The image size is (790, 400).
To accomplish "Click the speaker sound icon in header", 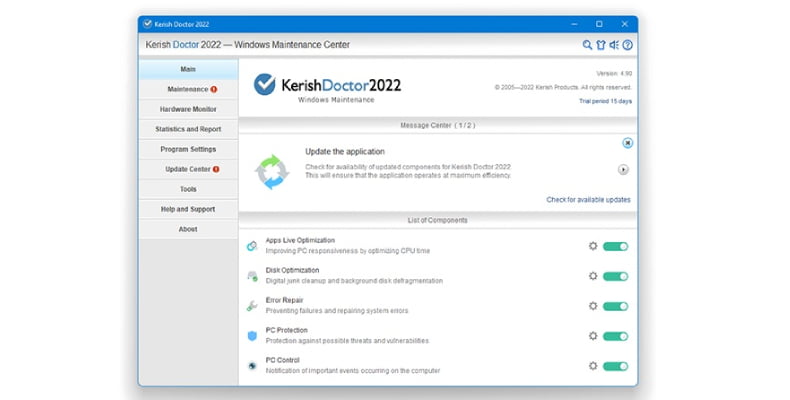I will coord(614,45).
